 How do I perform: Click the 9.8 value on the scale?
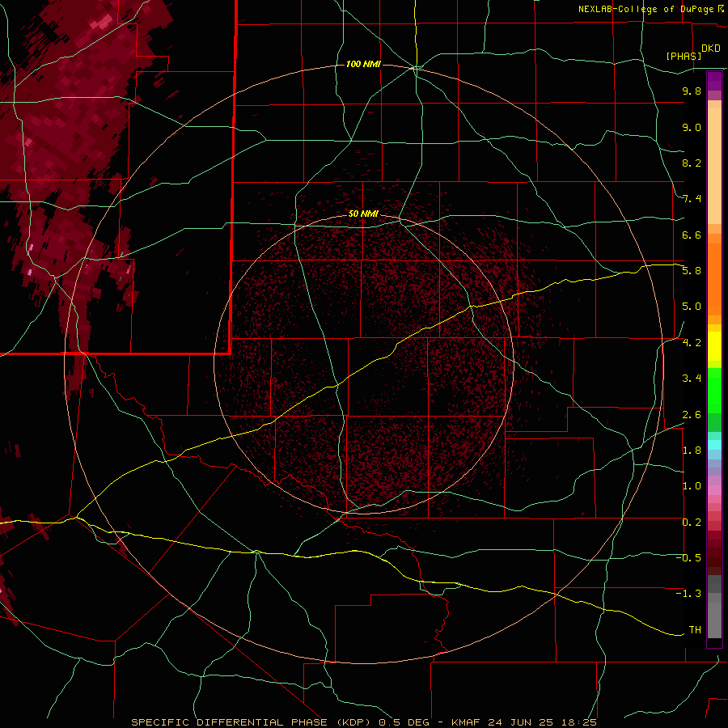tap(692, 91)
